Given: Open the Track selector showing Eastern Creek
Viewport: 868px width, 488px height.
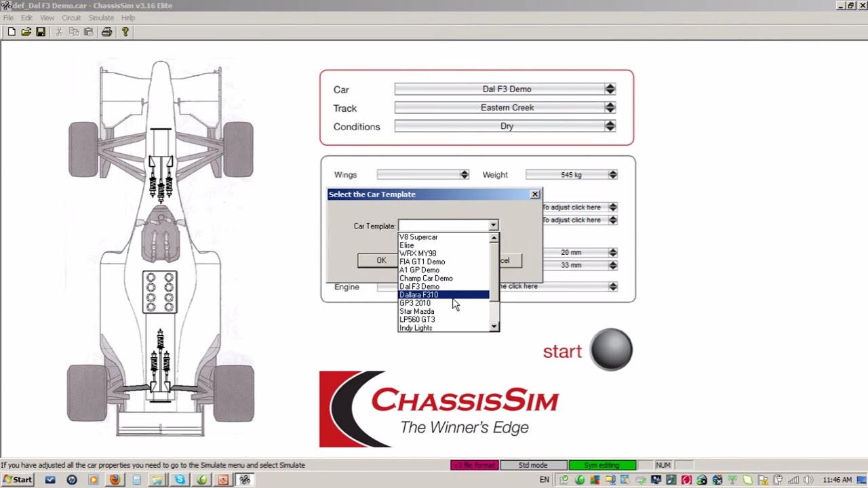Looking at the screenshot, I should pyautogui.click(x=505, y=107).
